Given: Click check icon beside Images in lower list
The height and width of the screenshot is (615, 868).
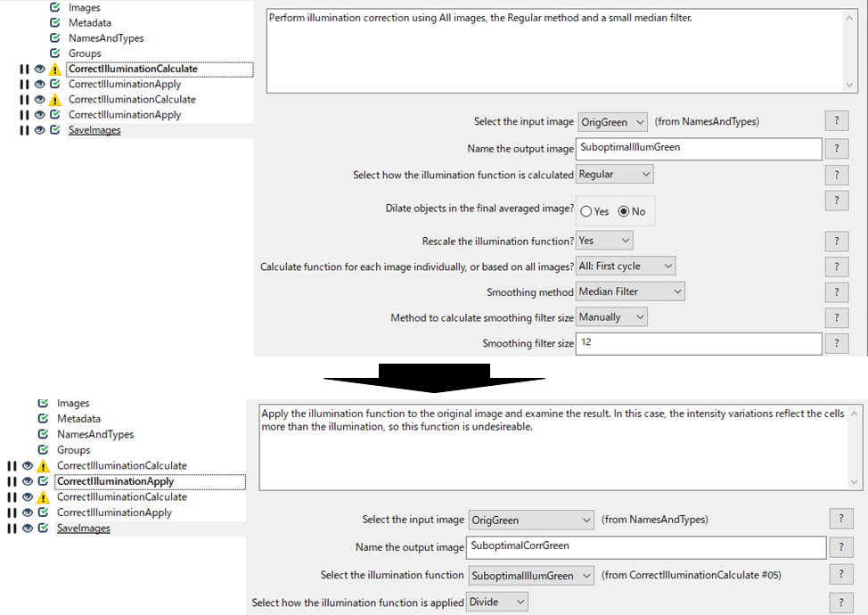Looking at the screenshot, I should click(x=43, y=403).
